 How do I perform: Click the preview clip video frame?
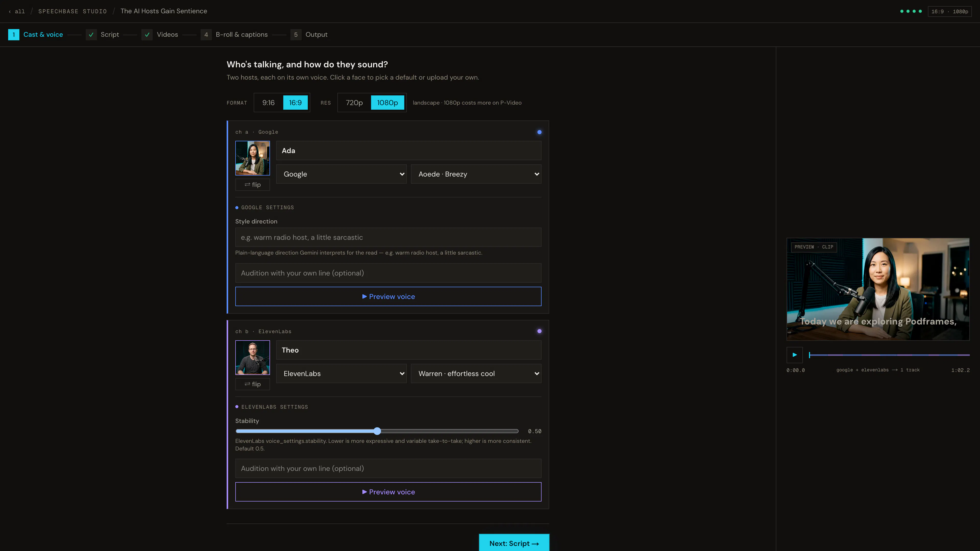tap(878, 289)
